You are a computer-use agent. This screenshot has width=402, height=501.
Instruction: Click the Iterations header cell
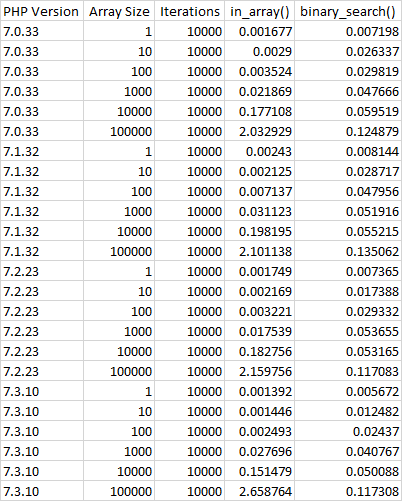190,11
